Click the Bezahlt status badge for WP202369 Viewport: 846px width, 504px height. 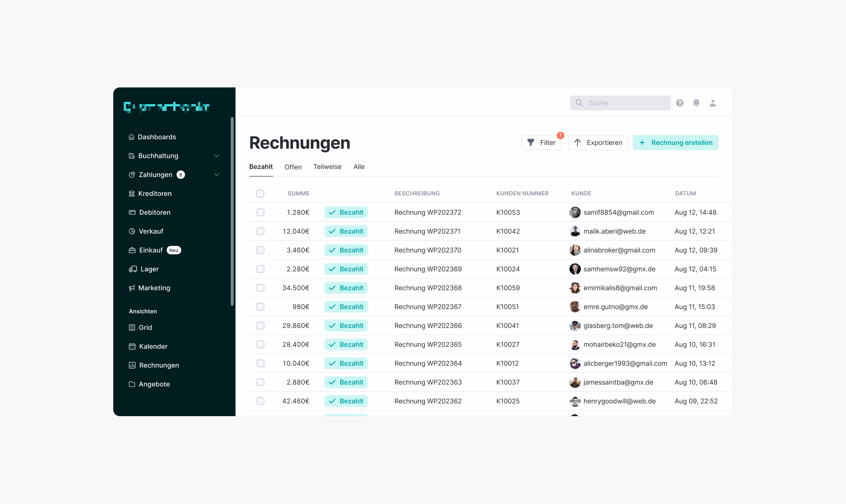[x=346, y=269]
